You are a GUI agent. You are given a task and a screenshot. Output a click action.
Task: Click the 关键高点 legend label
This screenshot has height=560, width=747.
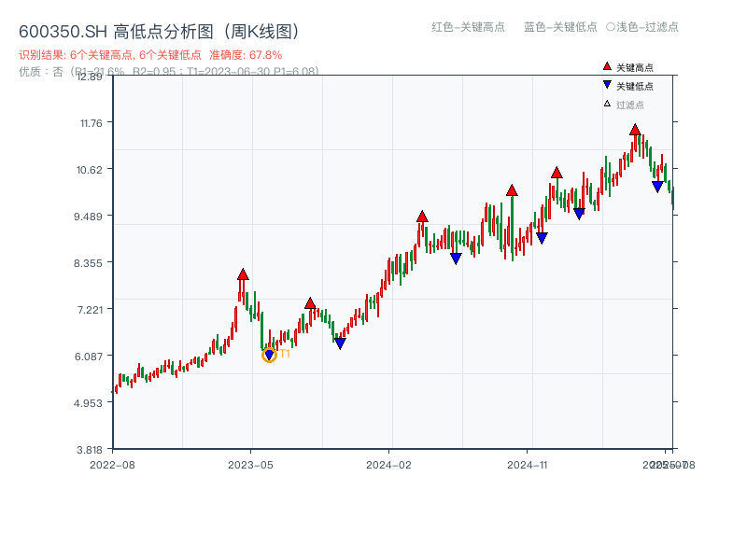pyautogui.click(x=635, y=67)
